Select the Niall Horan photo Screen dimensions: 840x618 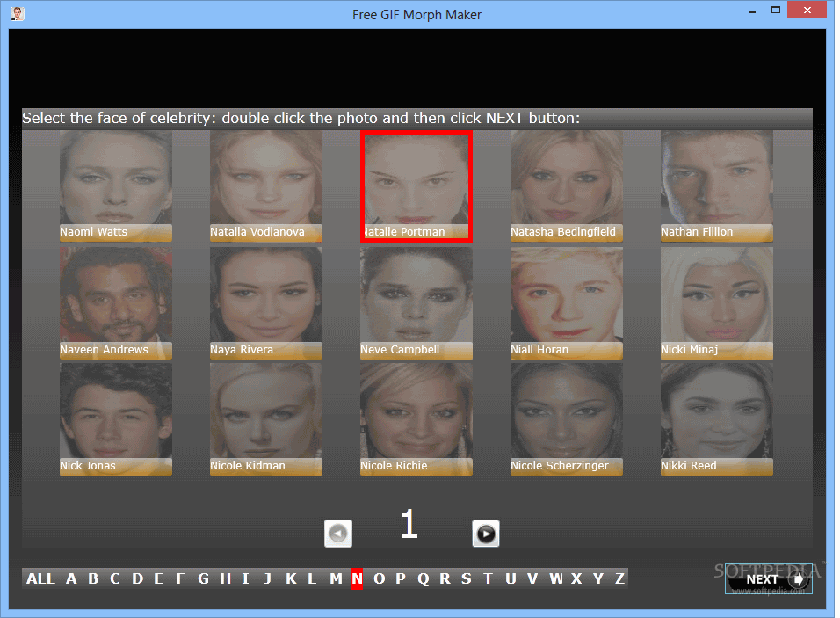coord(567,302)
